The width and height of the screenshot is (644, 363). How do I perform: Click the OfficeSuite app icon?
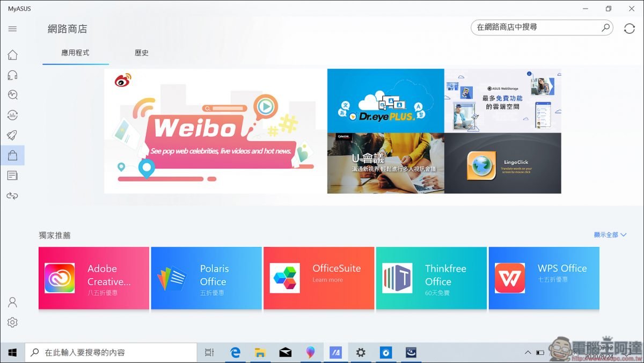(x=284, y=278)
